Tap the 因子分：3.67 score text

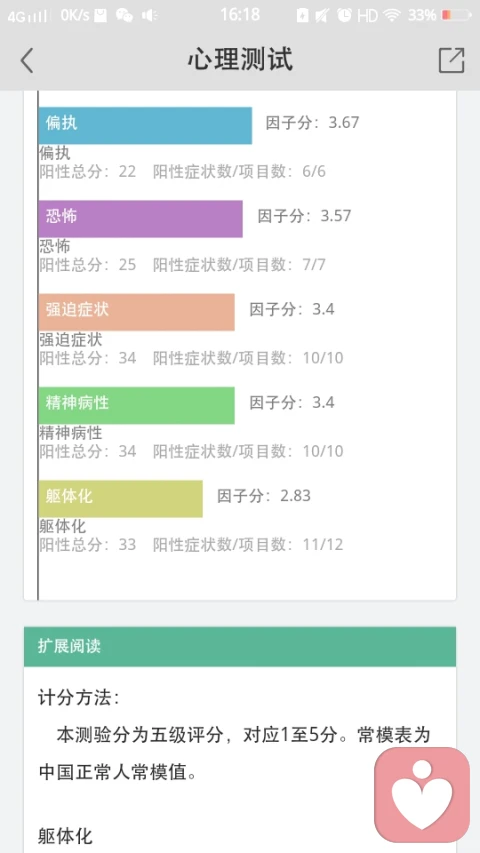coord(312,122)
